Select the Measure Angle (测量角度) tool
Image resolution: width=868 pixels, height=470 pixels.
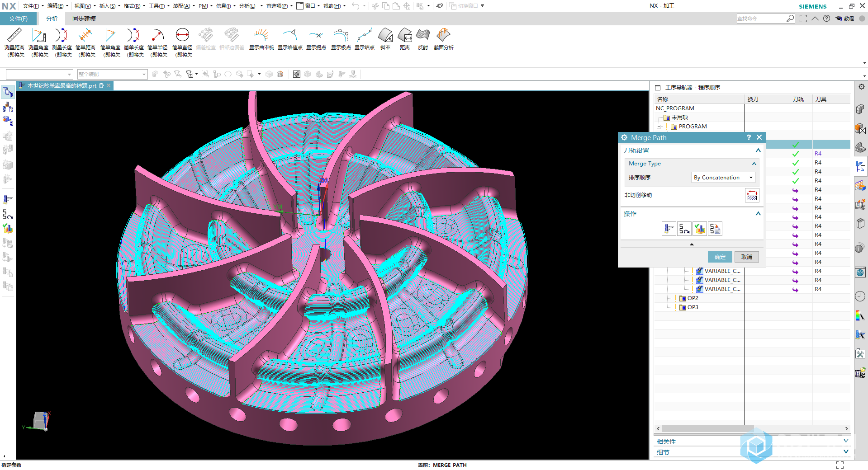tap(38, 42)
